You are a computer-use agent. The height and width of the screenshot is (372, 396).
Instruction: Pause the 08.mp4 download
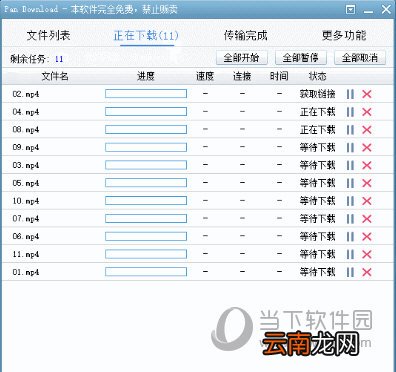pos(350,130)
